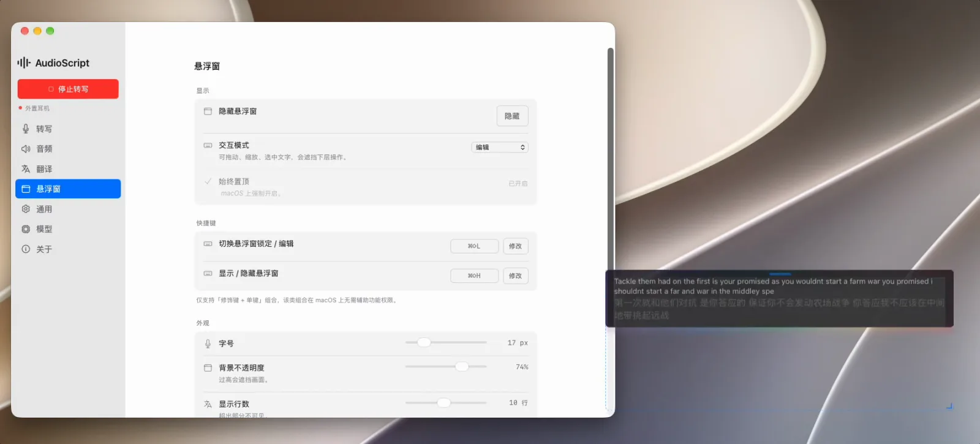Open the 翻译 sidebar section

[x=68, y=169]
